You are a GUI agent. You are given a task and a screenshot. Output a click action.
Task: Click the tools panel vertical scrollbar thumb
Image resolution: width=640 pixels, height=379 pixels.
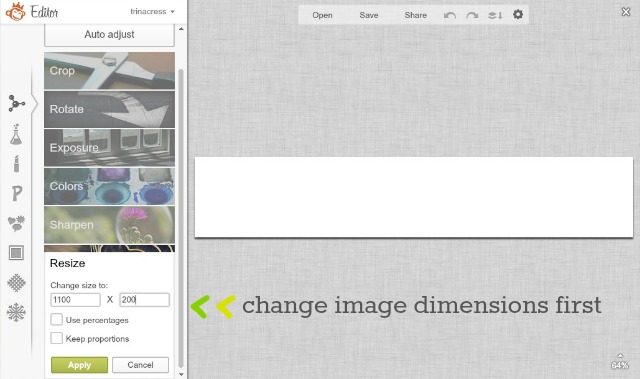tap(181, 218)
